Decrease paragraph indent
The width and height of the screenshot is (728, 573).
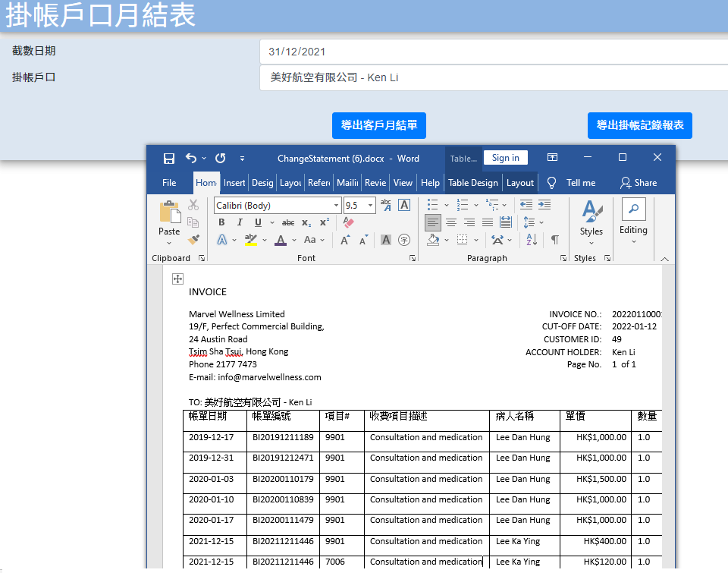[526, 204]
